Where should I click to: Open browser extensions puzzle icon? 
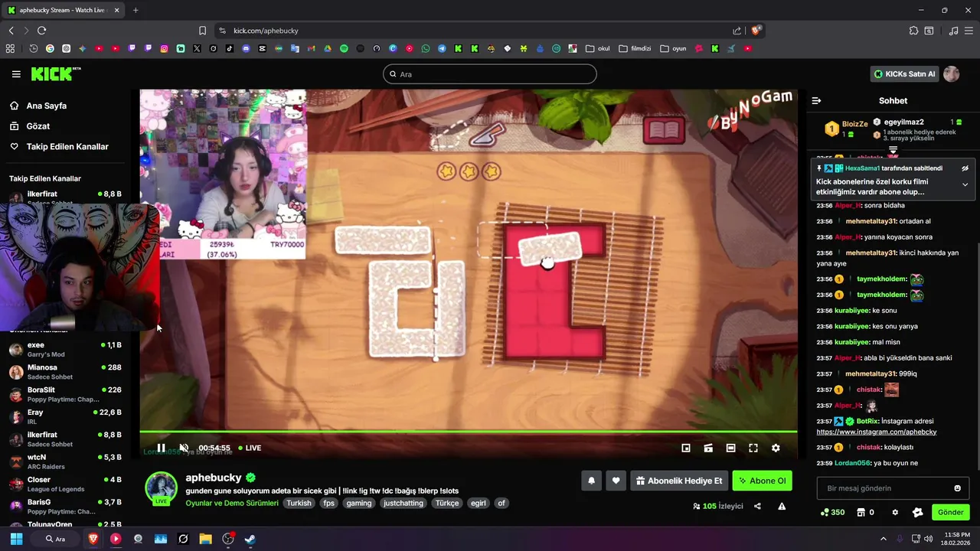[x=913, y=31]
